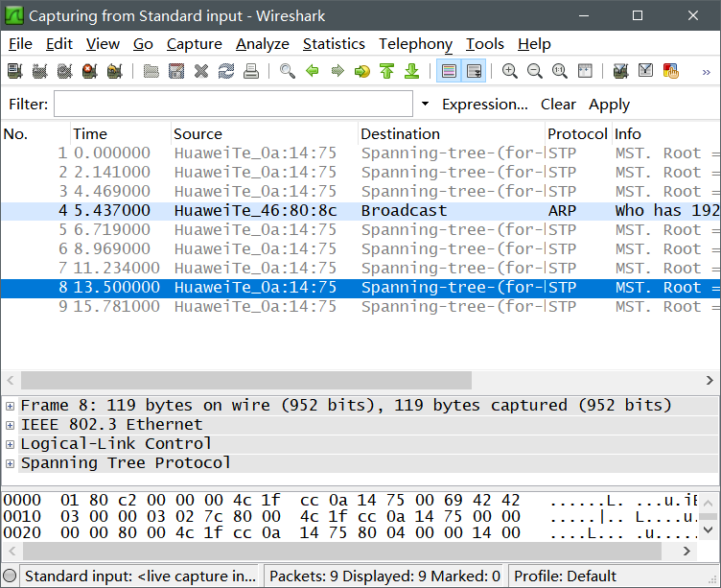Open the File menu
The width and height of the screenshot is (721, 588).
(20, 44)
